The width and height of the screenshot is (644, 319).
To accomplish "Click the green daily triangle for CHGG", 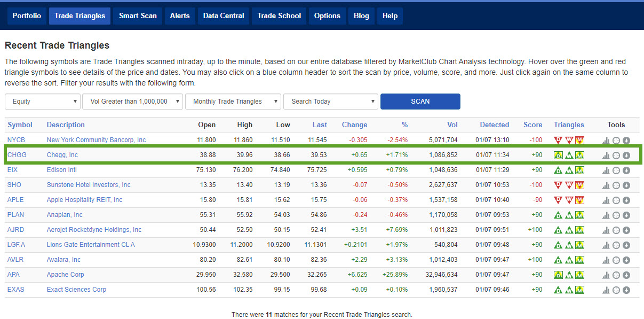I will coord(558,155).
